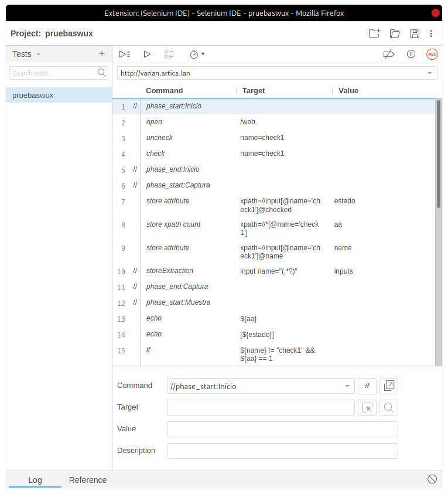Clear the log with the circle-slash icon
The height and width of the screenshot is (494, 448).
pos(432,479)
